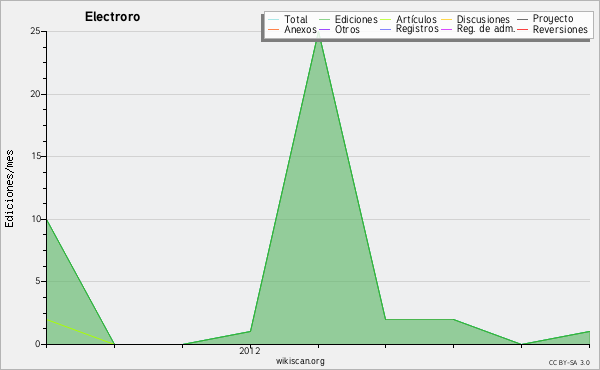Screen dimensions: 600x370
Task: Open the wikiscan.org credit text
Action: (300, 361)
